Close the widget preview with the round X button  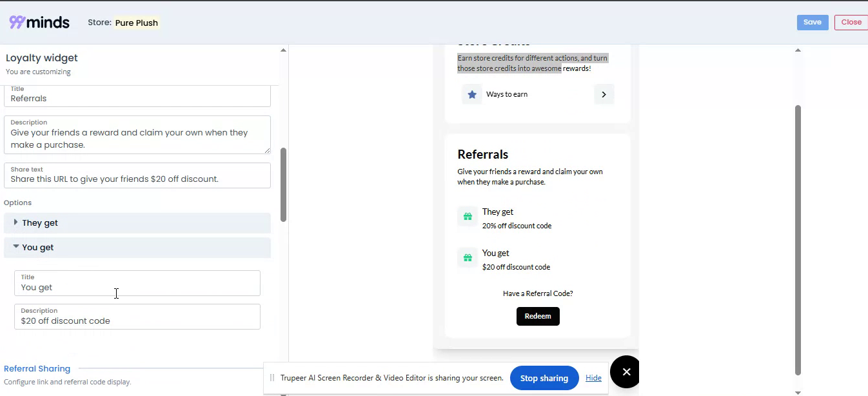click(x=625, y=371)
